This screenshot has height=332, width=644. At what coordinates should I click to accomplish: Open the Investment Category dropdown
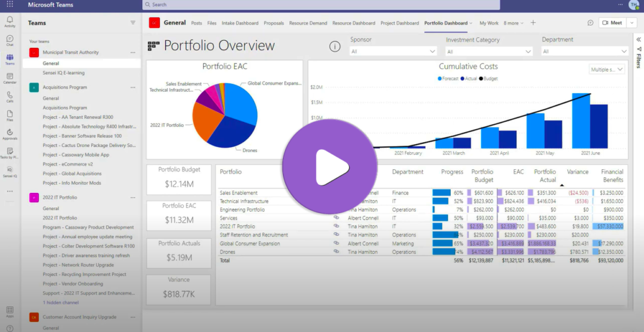click(489, 51)
